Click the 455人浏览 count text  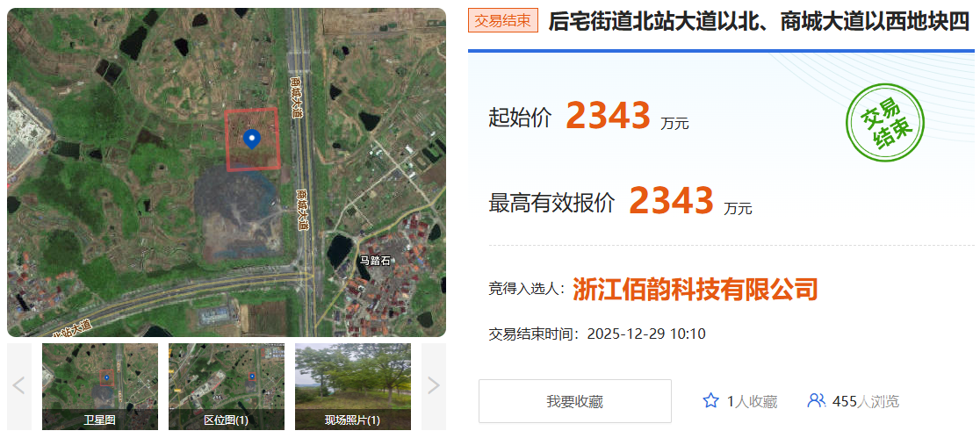point(866,401)
